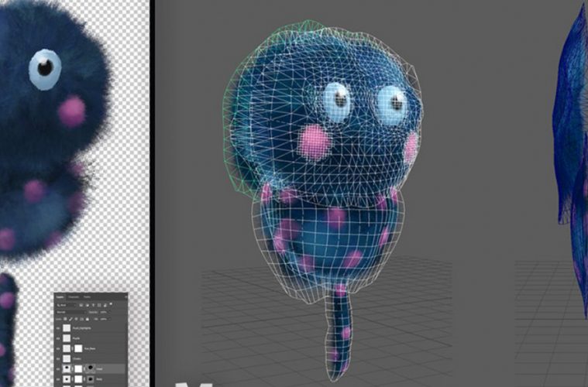This screenshot has height=387, width=588.
Task: Switch to the Channels tab
Action: tap(74, 297)
